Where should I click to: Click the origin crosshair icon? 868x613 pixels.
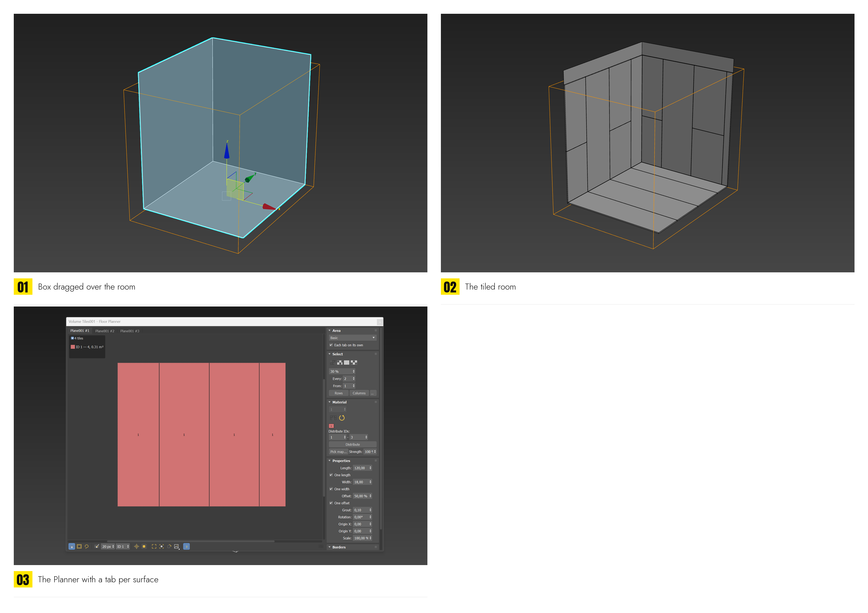[136, 546]
